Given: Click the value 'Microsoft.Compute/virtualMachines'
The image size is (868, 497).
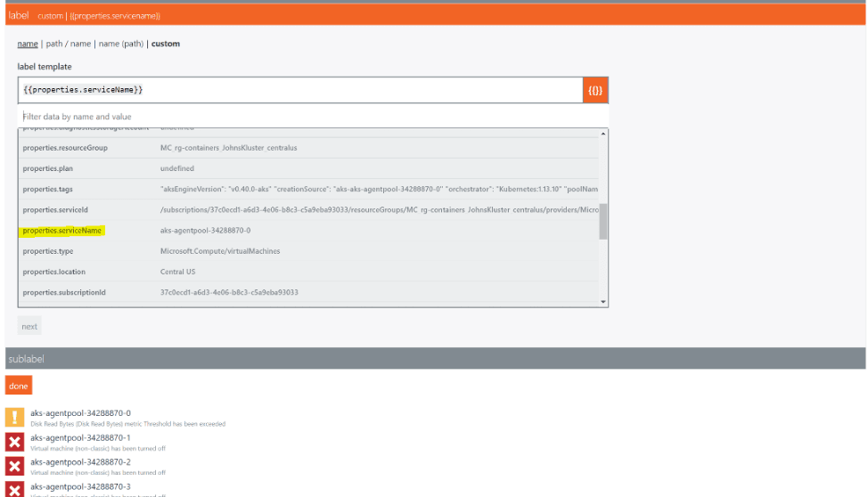Looking at the screenshot, I should pos(220,251).
